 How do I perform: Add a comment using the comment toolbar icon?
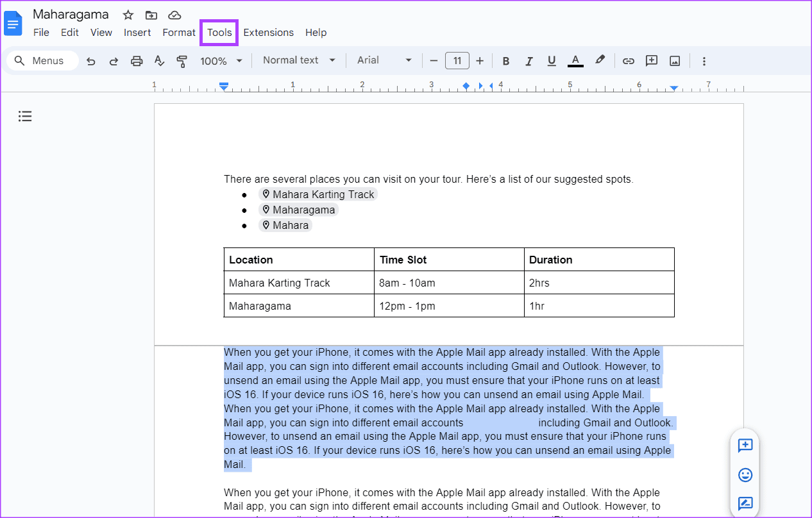coord(651,60)
